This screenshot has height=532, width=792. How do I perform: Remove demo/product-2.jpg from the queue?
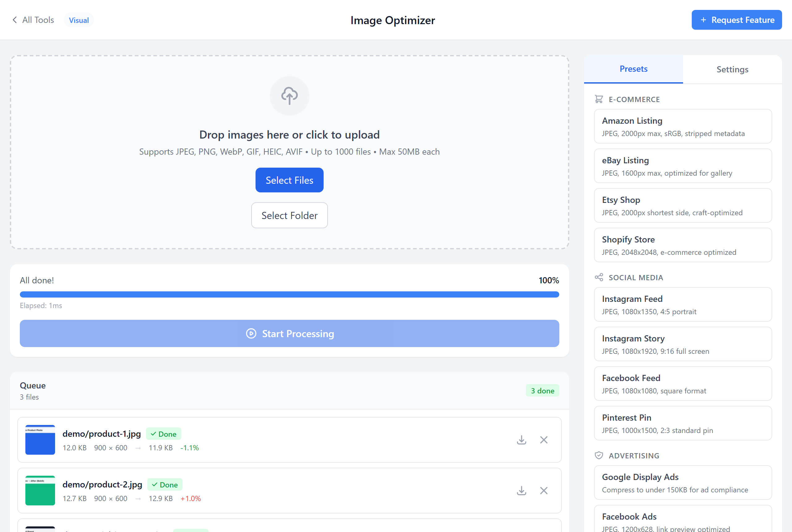click(x=544, y=491)
